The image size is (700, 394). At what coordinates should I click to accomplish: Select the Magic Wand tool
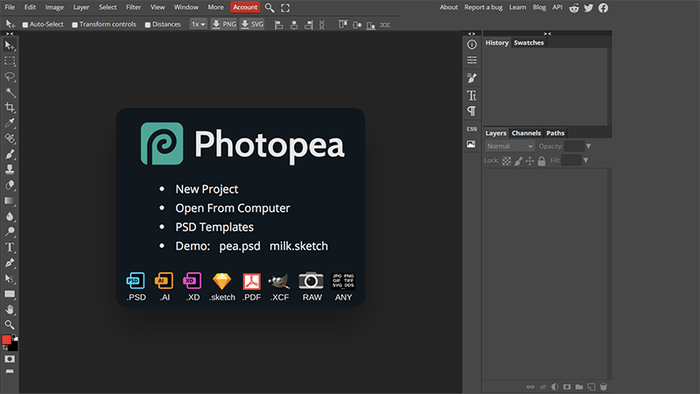(x=10, y=92)
